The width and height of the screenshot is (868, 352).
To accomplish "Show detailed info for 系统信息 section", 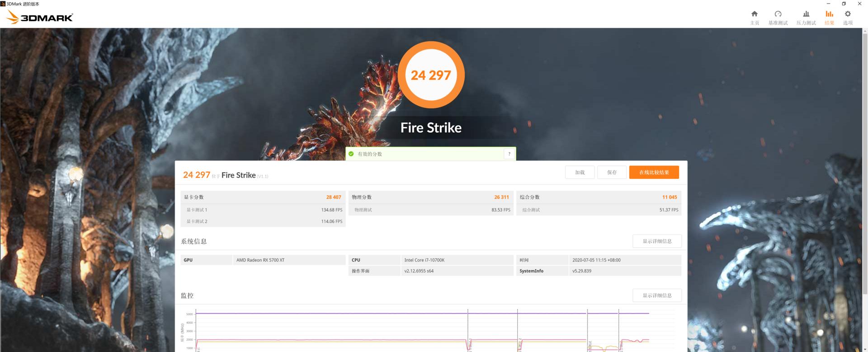I will (x=657, y=241).
